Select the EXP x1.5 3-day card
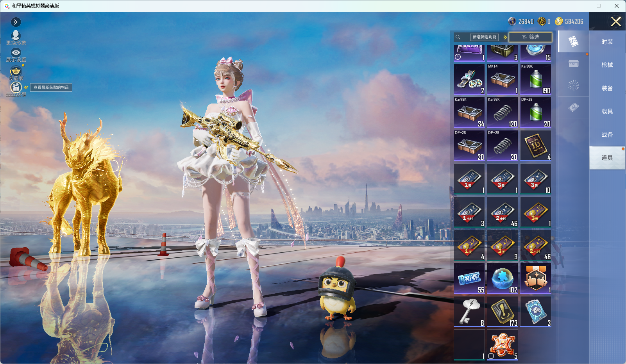The width and height of the screenshot is (626, 364). click(503, 179)
